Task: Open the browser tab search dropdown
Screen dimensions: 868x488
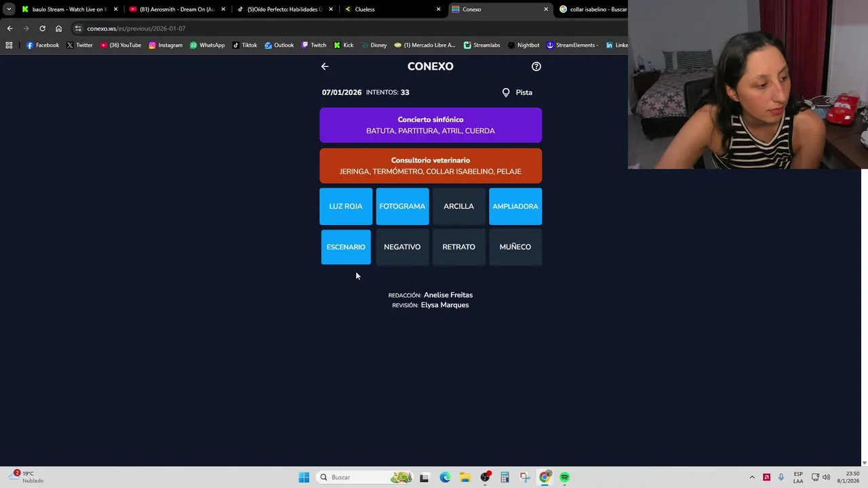Action: tap(9, 9)
